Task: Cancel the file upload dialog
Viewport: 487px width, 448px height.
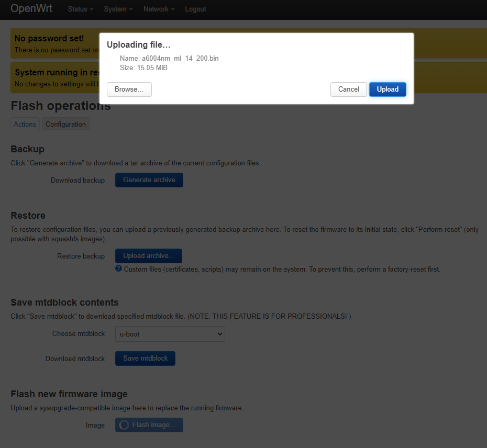Action: click(x=348, y=89)
